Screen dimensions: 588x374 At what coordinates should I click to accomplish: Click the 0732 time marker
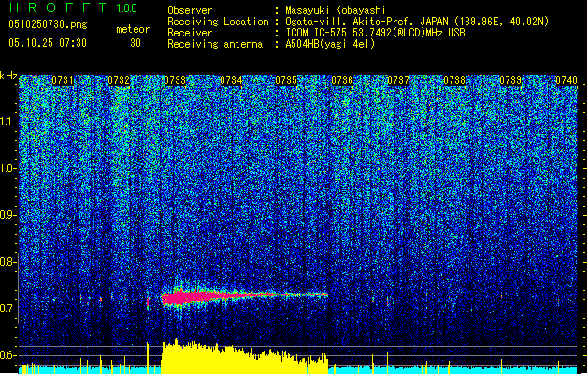click(x=119, y=80)
